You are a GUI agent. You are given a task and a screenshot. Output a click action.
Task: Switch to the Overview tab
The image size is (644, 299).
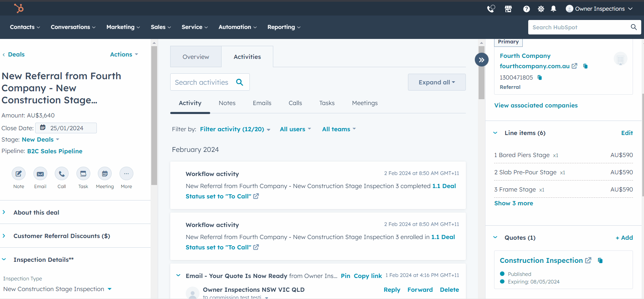tap(196, 57)
